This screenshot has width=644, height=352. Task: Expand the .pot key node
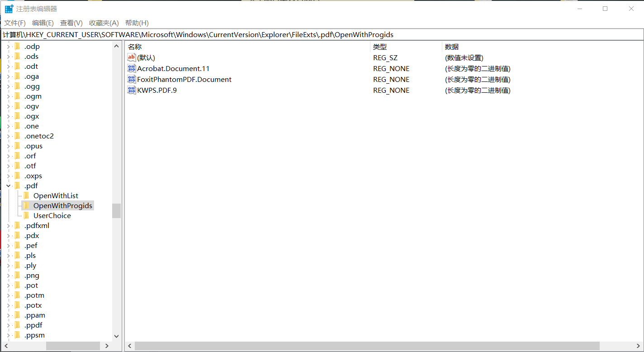(8, 285)
